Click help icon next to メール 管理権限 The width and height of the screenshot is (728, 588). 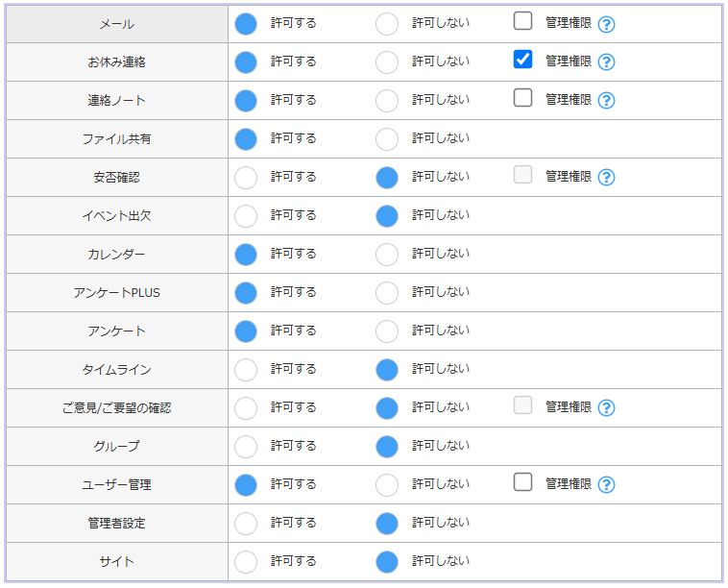click(x=606, y=24)
